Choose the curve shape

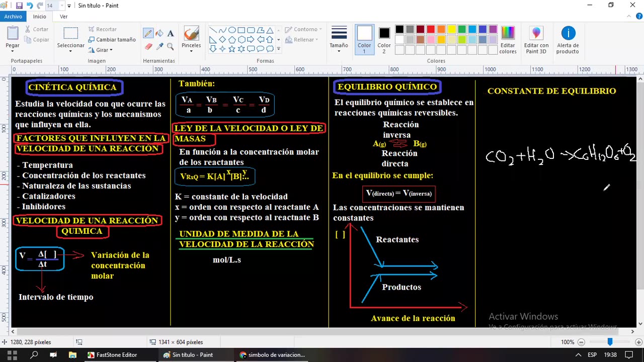(222, 30)
